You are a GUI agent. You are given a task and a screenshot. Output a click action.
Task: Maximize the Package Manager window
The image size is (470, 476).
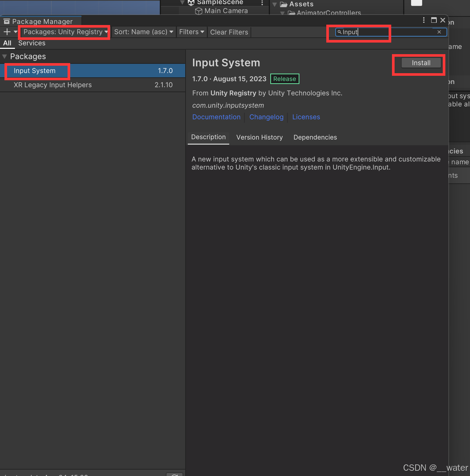coord(434,20)
